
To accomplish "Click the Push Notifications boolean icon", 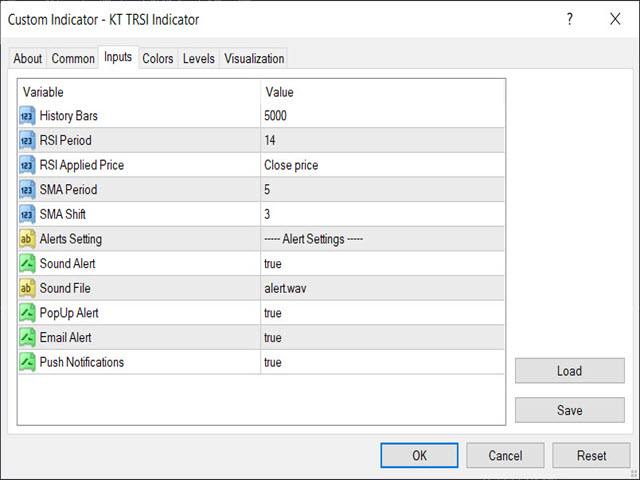I will click(27, 362).
